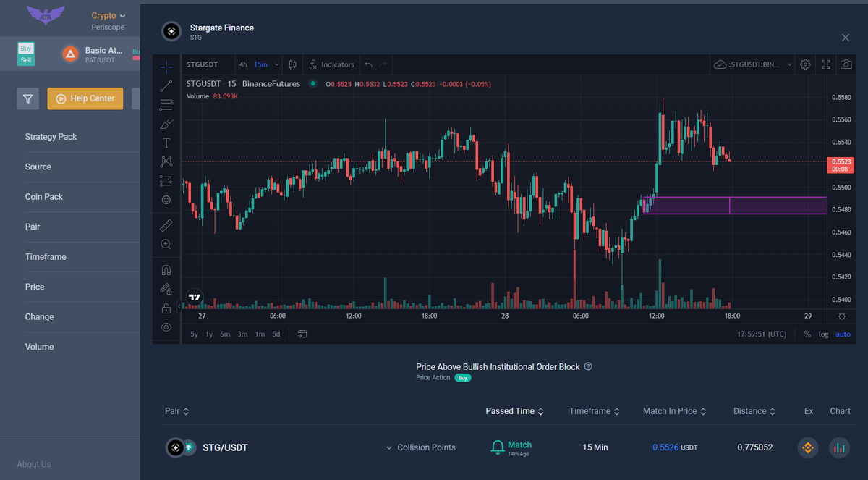The image size is (868, 480).
Task: Expand the Crypto market dropdown
Action: coord(109,16)
